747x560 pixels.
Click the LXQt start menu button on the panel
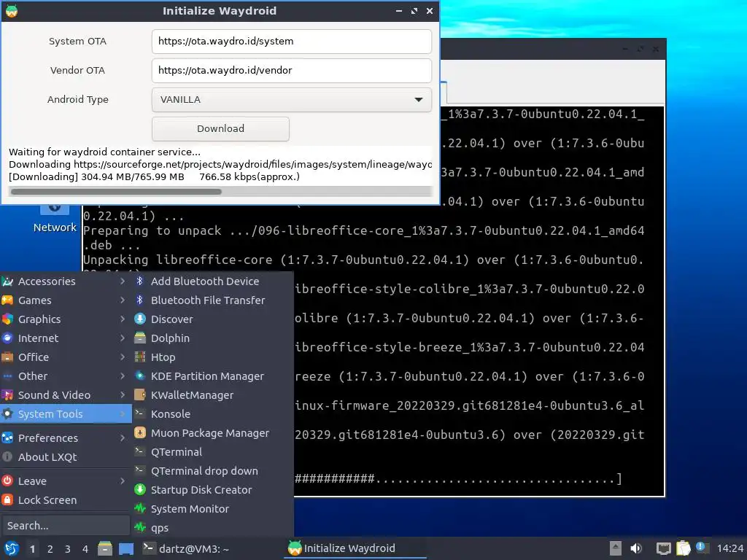[11, 548]
